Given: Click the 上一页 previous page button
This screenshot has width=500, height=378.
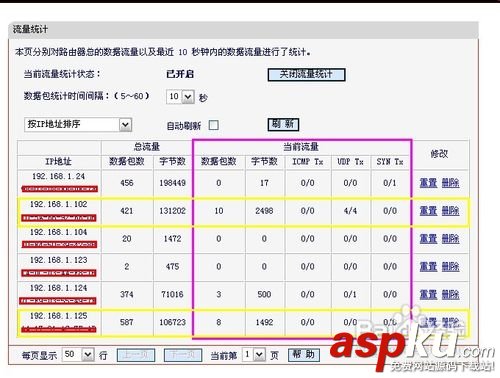Looking at the screenshot, I should coord(136,355).
